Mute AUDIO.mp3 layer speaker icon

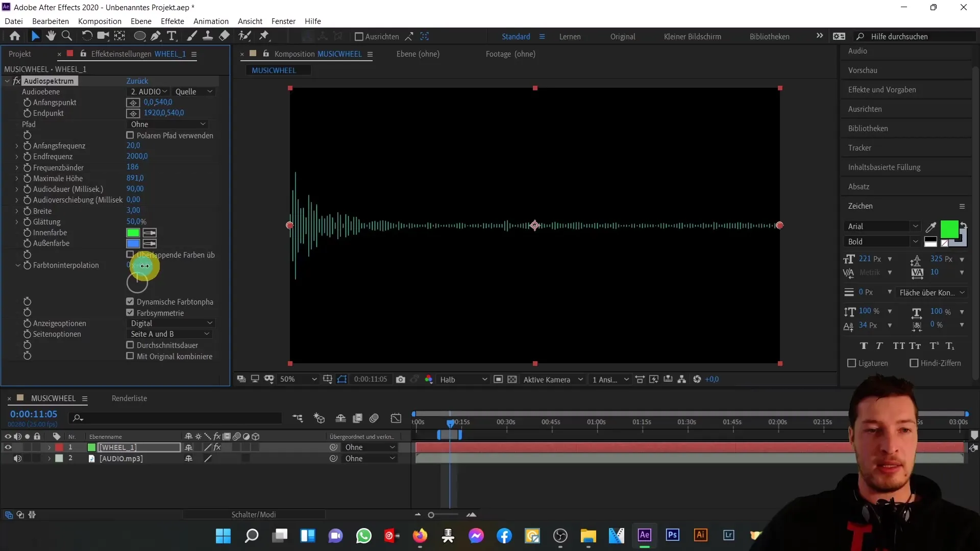coord(17,459)
